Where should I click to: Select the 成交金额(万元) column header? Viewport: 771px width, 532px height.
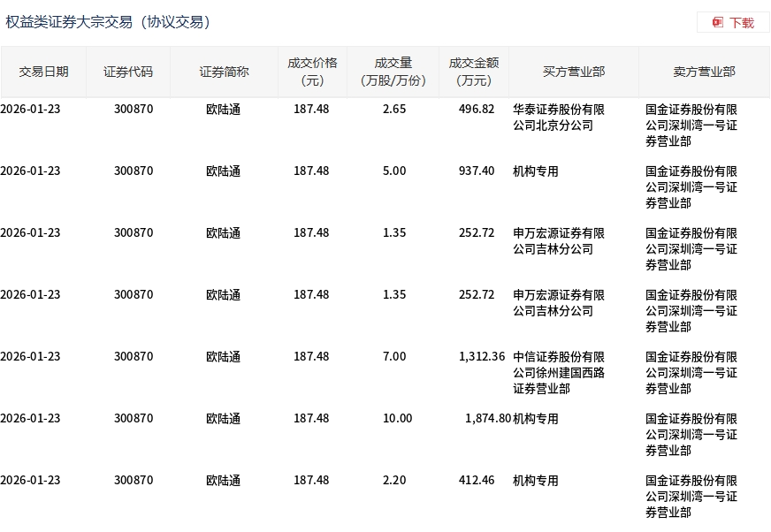(x=474, y=72)
